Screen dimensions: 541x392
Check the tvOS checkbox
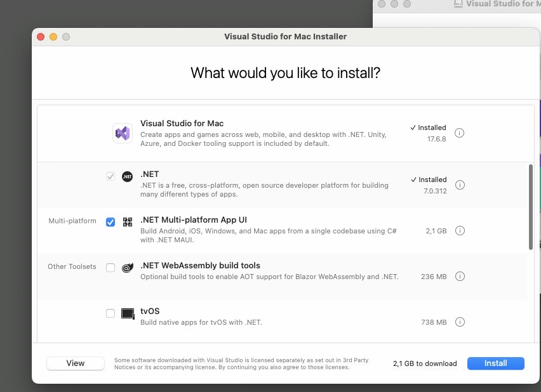(110, 313)
